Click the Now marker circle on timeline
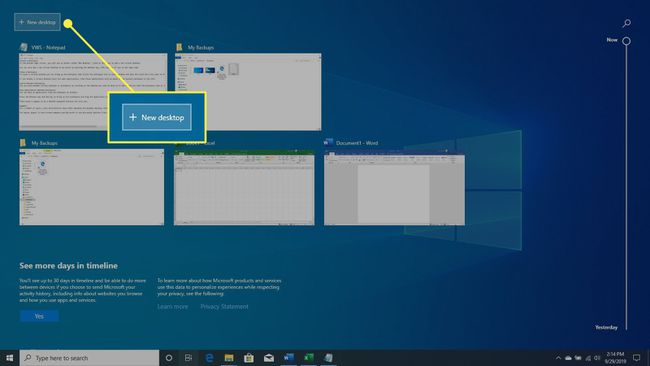Image resolution: width=650 pixels, height=366 pixels. 626,41
